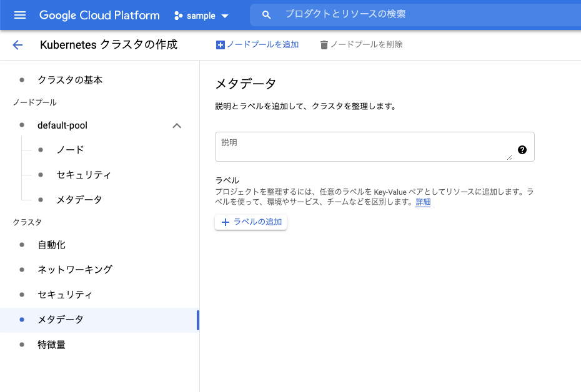Collapse the default-pool section chevron

pos(177,125)
